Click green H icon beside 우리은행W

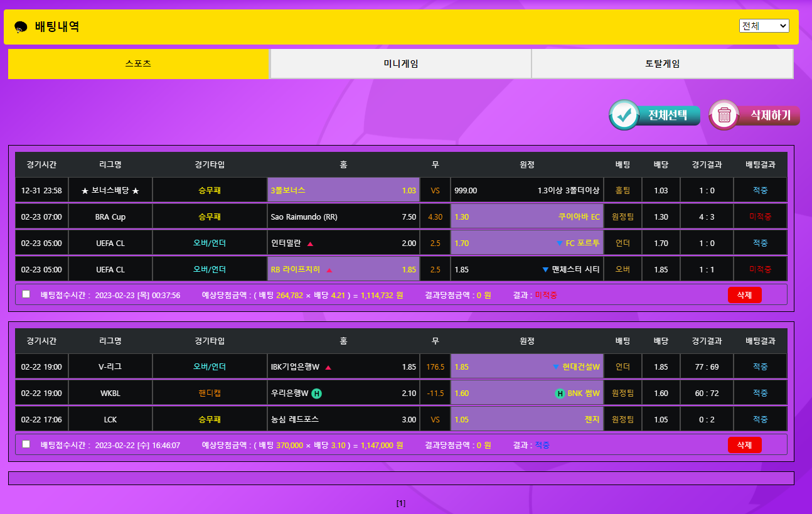317,394
